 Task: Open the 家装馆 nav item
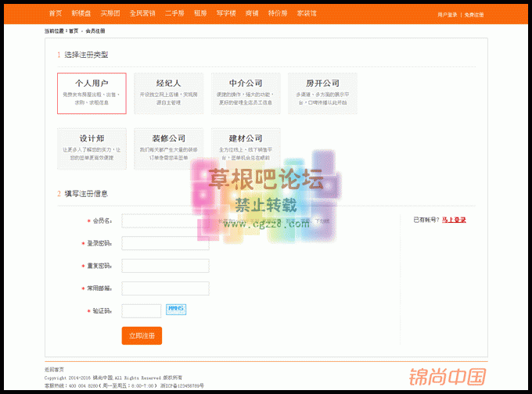(x=307, y=13)
